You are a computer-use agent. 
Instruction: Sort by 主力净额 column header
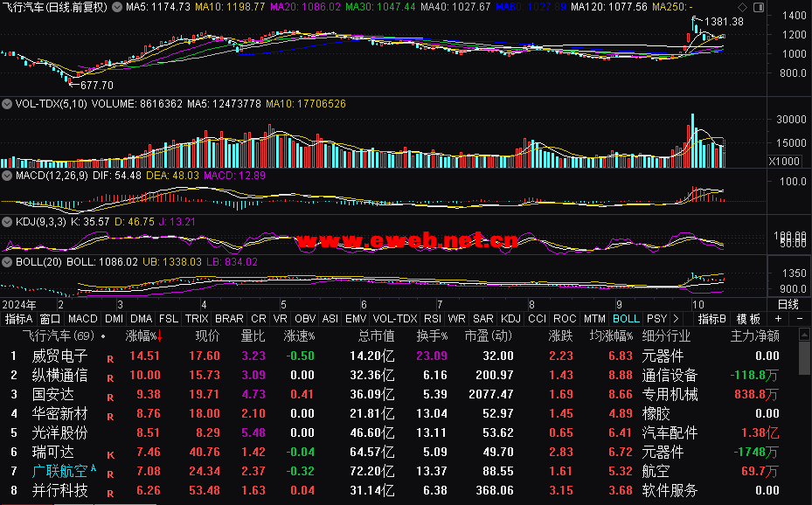click(x=754, y=336)
